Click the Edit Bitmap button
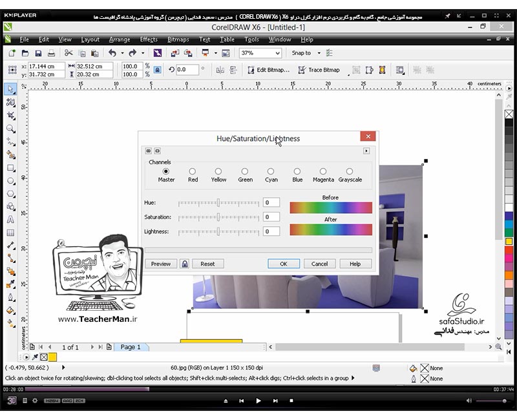This screenshot has width=517, height=420. 269,70
